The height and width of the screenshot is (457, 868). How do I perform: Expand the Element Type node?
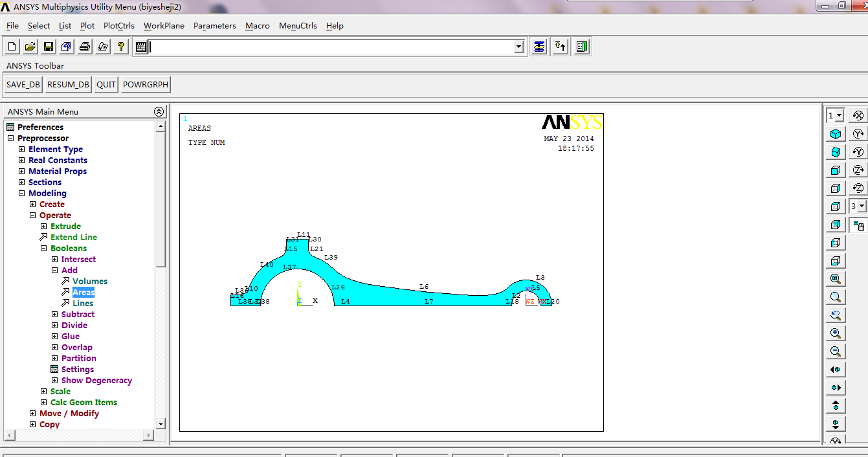(21, 150)
